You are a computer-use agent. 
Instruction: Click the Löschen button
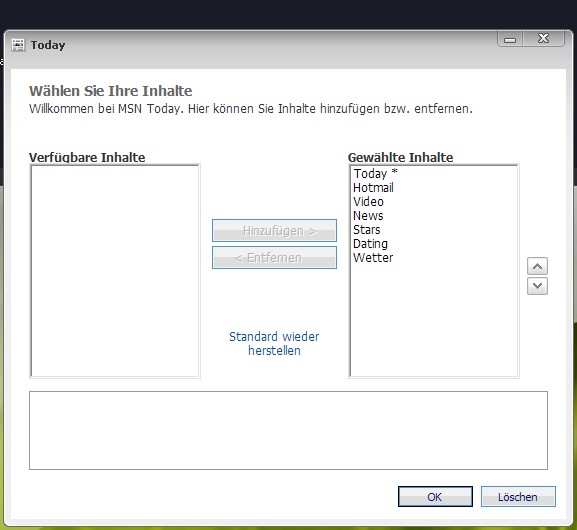pos(518,497)
